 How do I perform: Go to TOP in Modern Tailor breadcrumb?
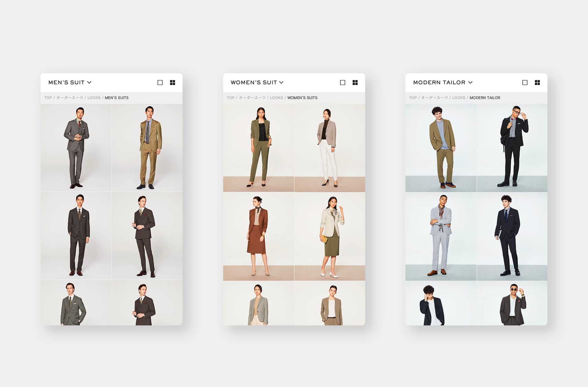(x=413, y=98)
